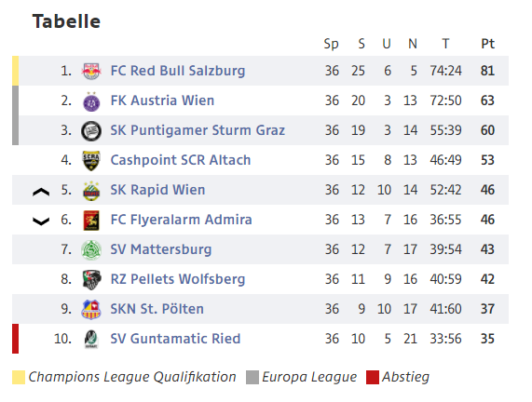Open the SV Guntamatic Ried team link
Image resolution: width=532 pixels, height=402 pixels.
175,339
